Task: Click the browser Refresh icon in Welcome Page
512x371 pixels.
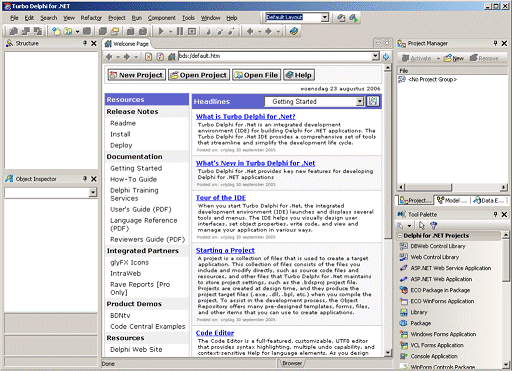Action: point(160,57)
